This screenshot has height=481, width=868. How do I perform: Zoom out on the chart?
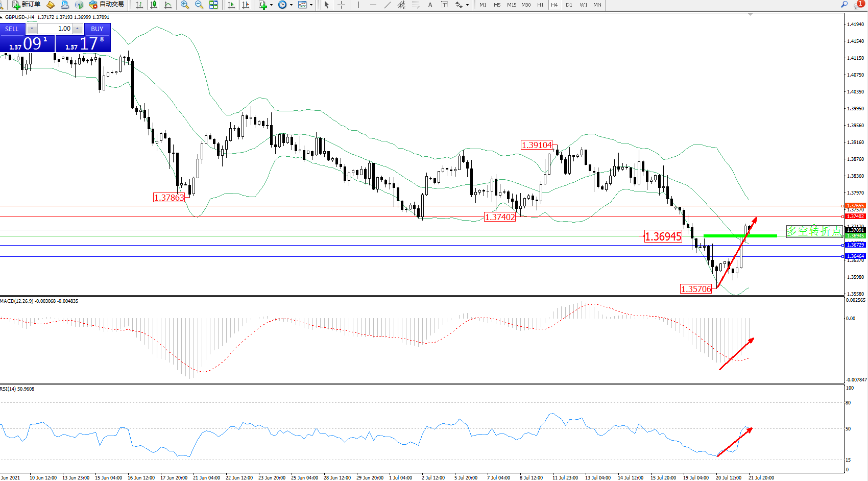coord(199,5)
